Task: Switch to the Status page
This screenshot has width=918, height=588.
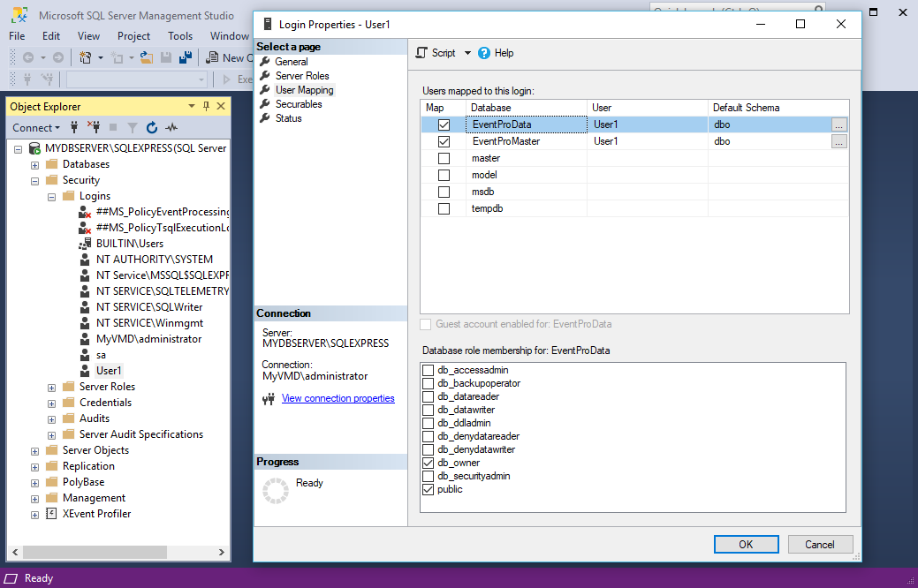Action: [289, 118]
